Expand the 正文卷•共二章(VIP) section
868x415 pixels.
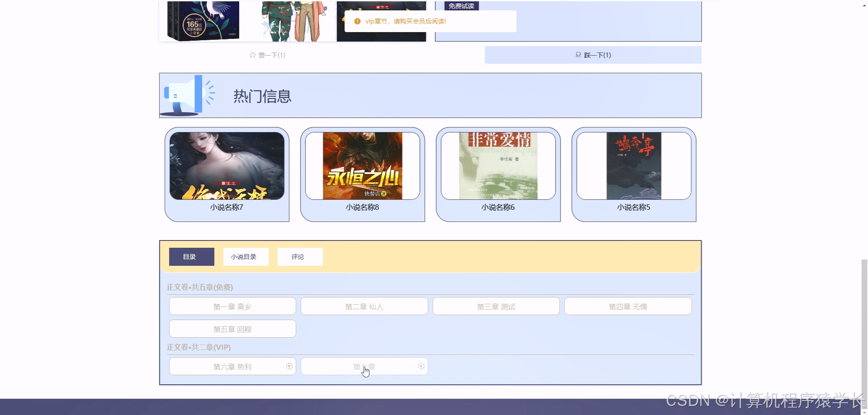(198, 347)
